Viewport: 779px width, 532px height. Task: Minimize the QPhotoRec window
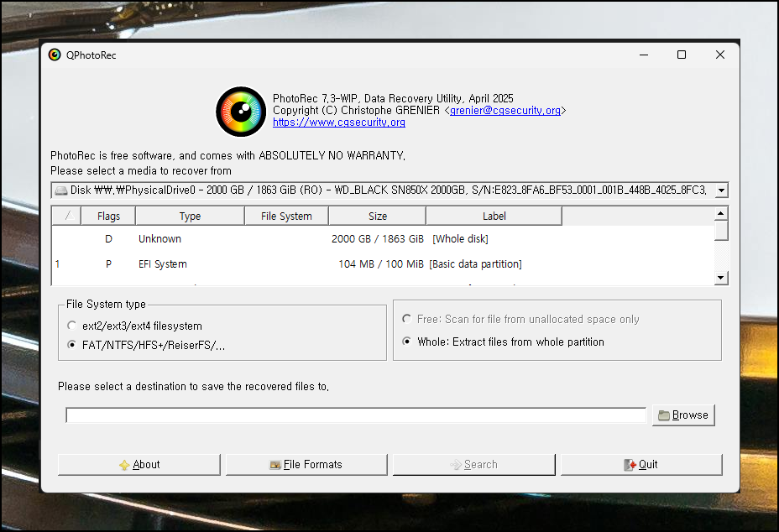pyautogui.click(x=644, y=55)
